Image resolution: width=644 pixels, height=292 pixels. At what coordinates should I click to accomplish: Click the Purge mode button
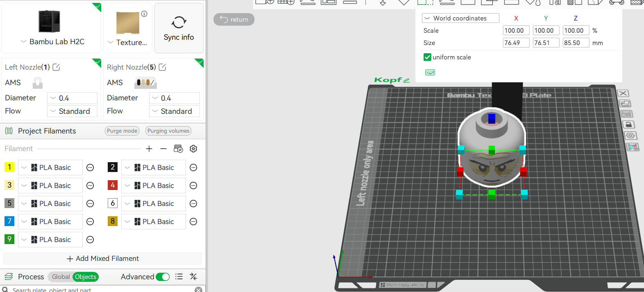(122, 131)
